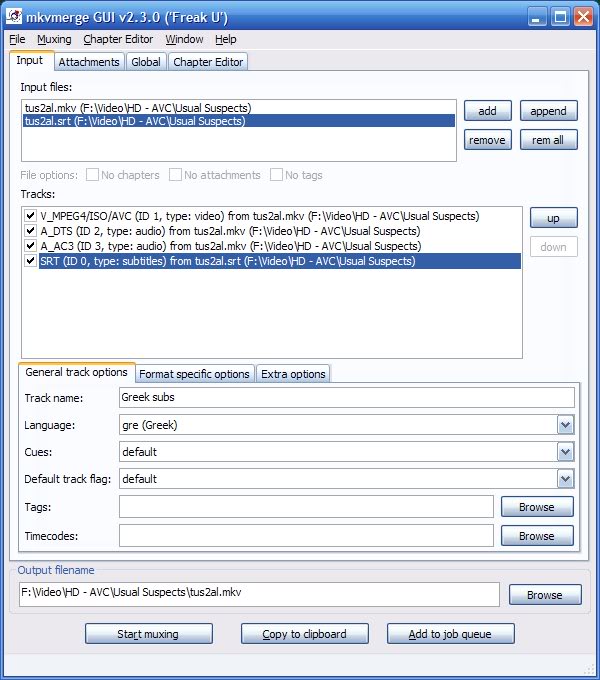
Task: Open the Muxing menu
Action: click(x=54, y=40)
